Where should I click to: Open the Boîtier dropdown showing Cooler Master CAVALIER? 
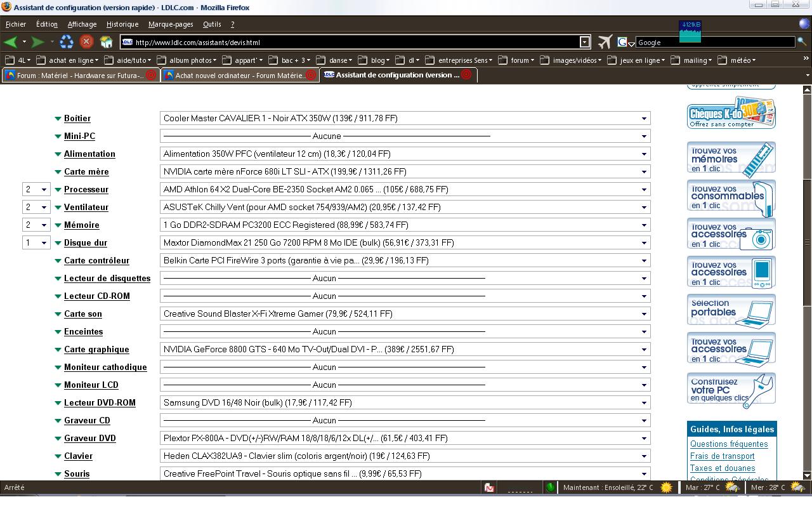[x=405, y=118]
